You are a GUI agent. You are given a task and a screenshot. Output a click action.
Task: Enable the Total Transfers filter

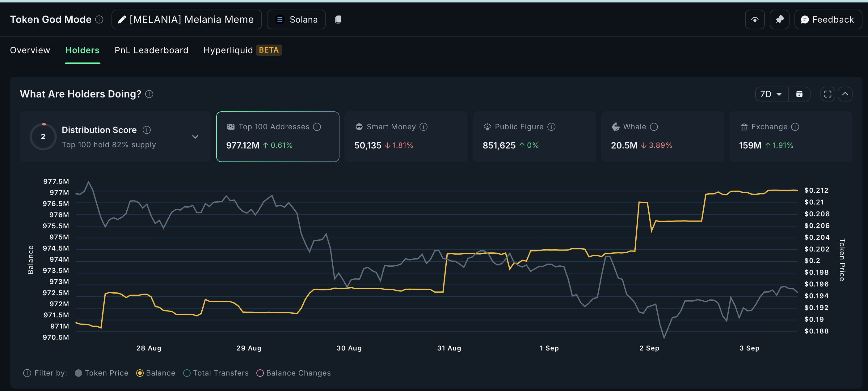pyautogui.click(x=187, y=373)
